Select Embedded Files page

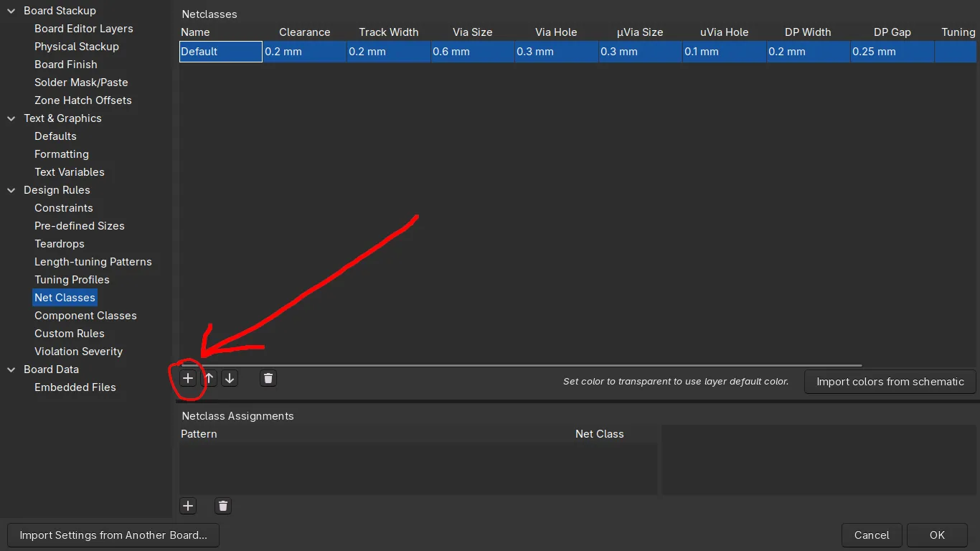point(75,387)
